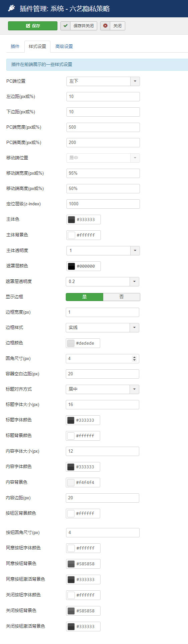Click the 左边距 input field
The width and height of the screenshot is (188, 644).
click(x=103, y=96)
